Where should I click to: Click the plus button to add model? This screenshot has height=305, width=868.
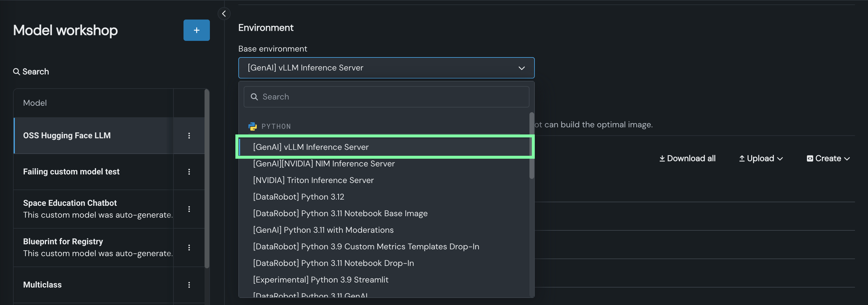[197, 30]
